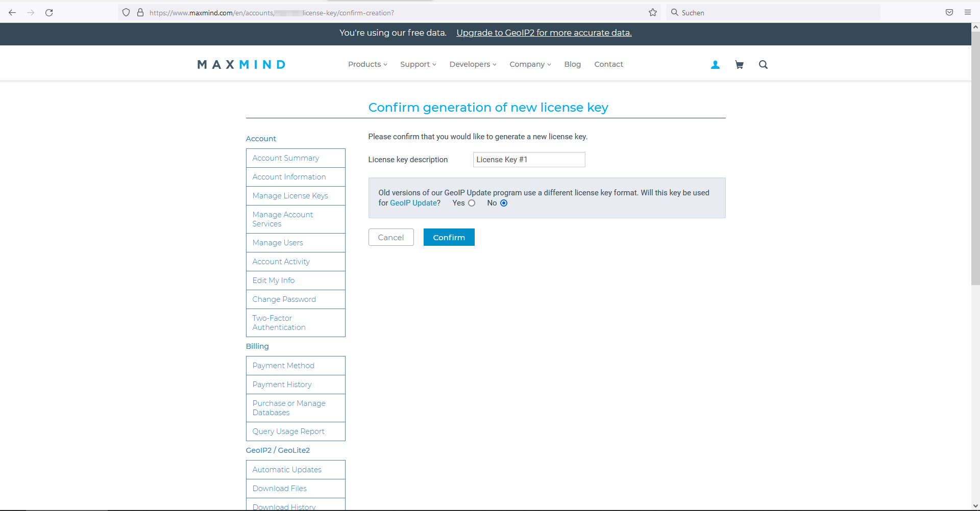Screen dimensions: 980x511
Task: Click the scrollbar down arrow
Action: point(975,506)
